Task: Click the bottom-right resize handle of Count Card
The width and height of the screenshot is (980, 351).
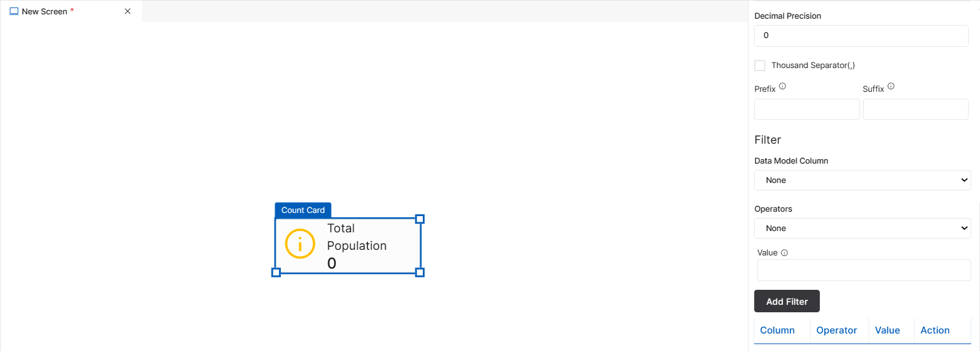Action: tap(420, 272)
